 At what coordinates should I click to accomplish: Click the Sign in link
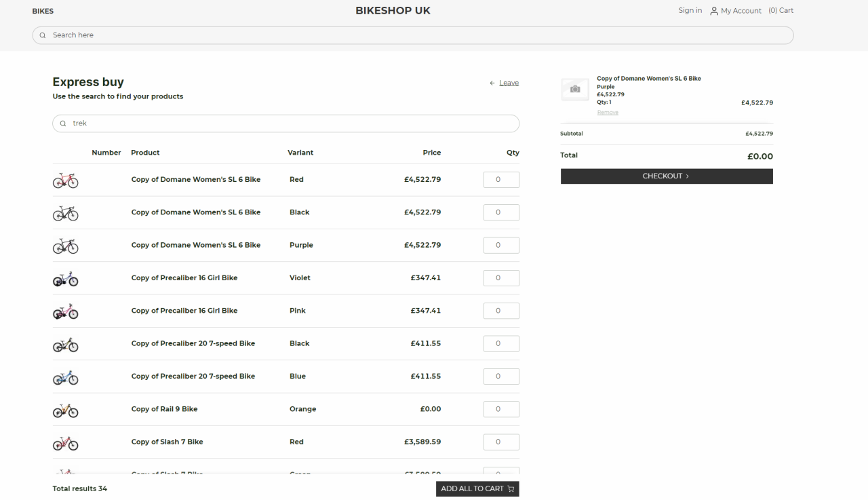(x=690, y=11)
